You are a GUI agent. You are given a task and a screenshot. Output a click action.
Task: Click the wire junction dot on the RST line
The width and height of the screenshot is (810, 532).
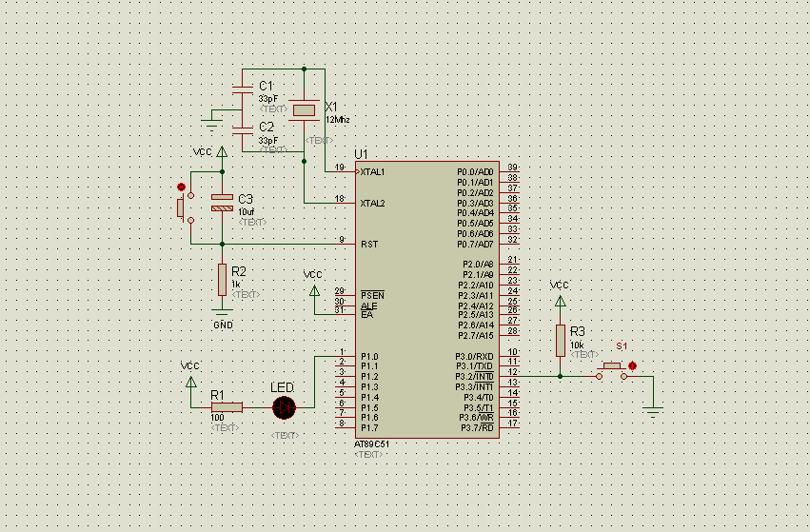point(222,244)
